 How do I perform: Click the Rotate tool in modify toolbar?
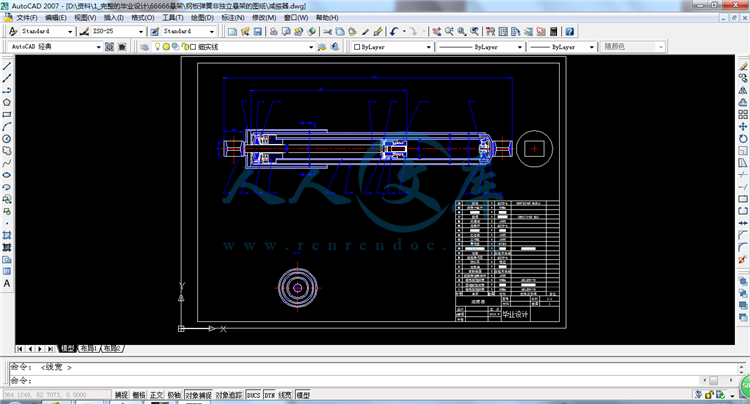click(x=743, y=139)
